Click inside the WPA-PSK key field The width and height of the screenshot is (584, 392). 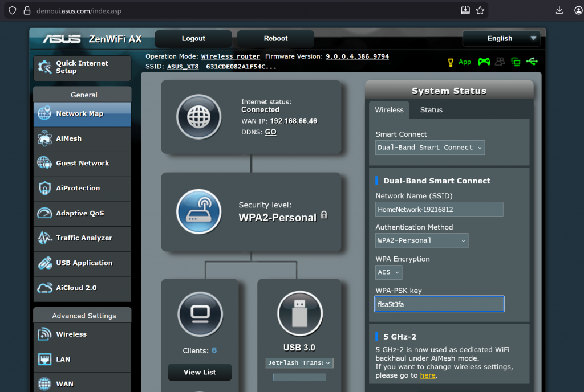point(439,304)
